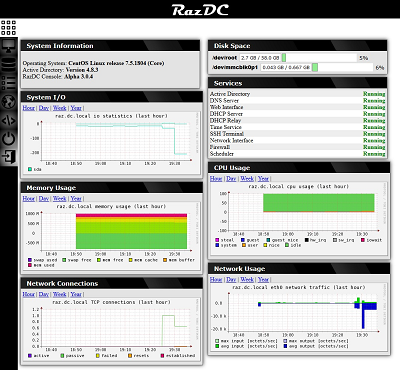Click the /dev/root disk usage bar
The image size is (400, 370).
coord(319,58)
